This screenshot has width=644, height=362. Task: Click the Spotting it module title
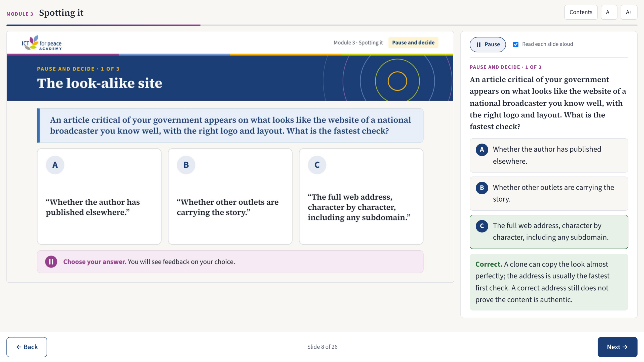tap(61, 13)
